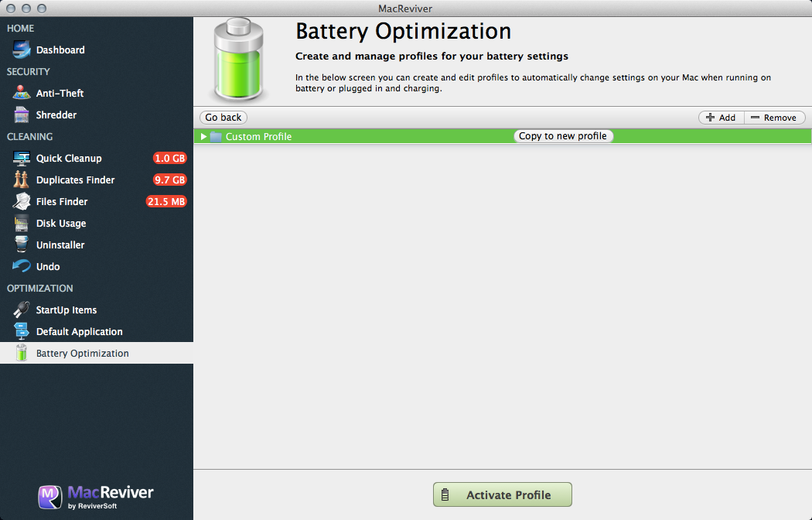
Task: Select the Default Application icon
Action: (x=21, y=331)
